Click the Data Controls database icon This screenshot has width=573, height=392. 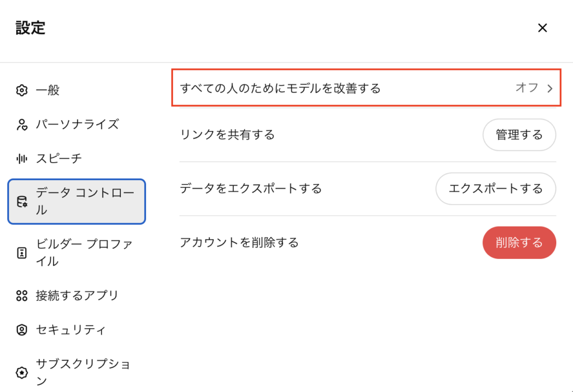click(22, 202)
